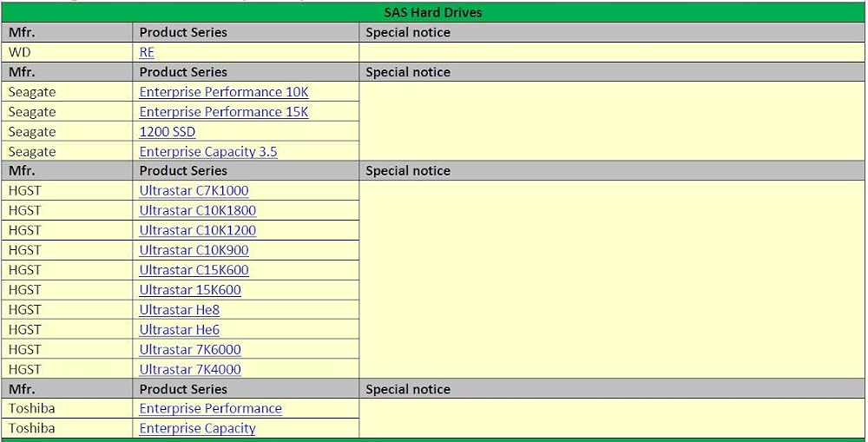Select HGST cell in Ultrastar C10K1200 row
This screenshot has height=442, width=868.
point(67,230)
